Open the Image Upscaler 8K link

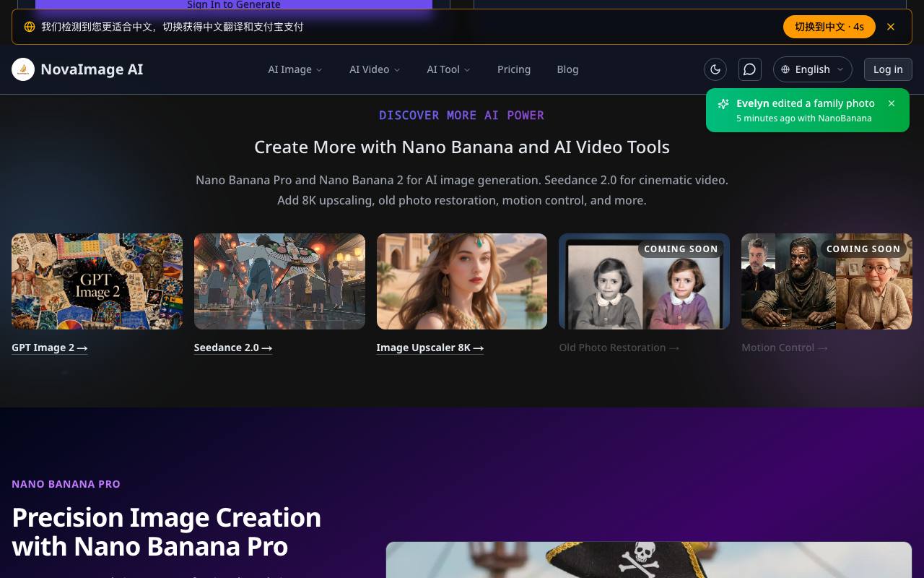(430, 348)
